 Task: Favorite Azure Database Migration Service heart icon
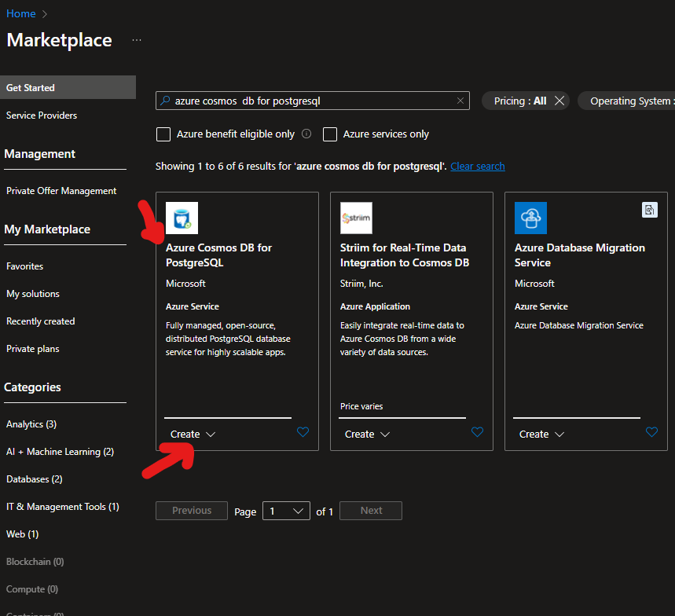tap(651, 432)
